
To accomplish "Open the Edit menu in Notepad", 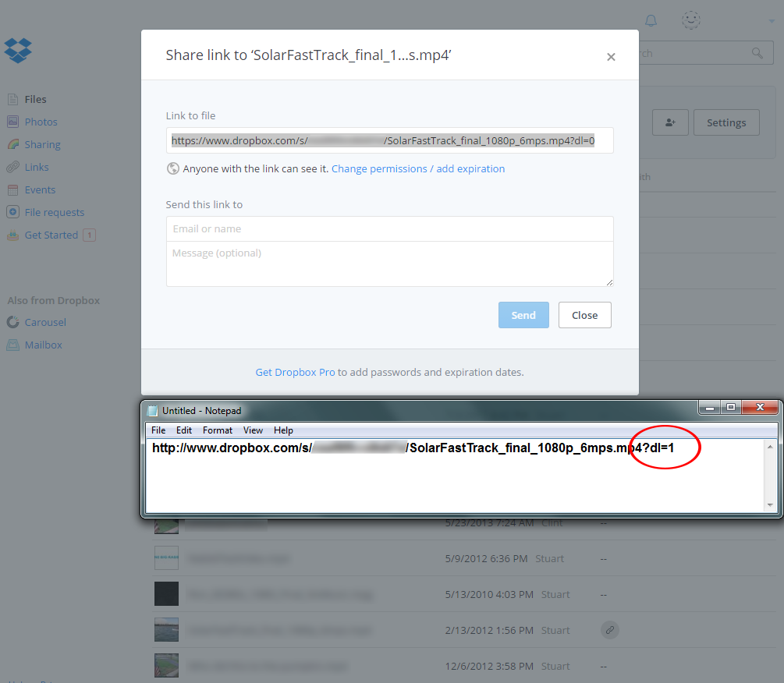I will click(x=184, y=430).
